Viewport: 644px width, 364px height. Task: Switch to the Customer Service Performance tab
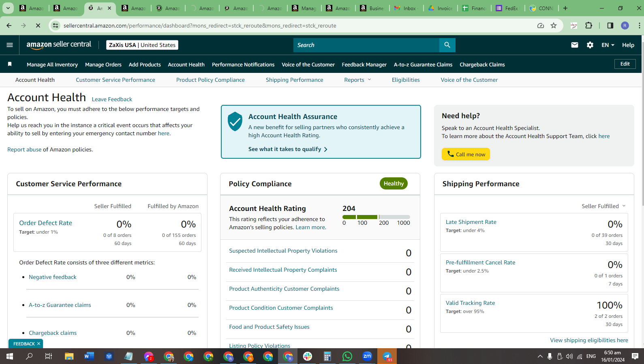(116, 80)
